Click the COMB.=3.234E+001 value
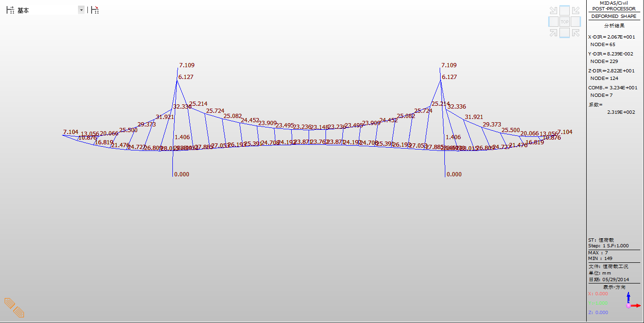644x323 pixels. coord(613,87)
